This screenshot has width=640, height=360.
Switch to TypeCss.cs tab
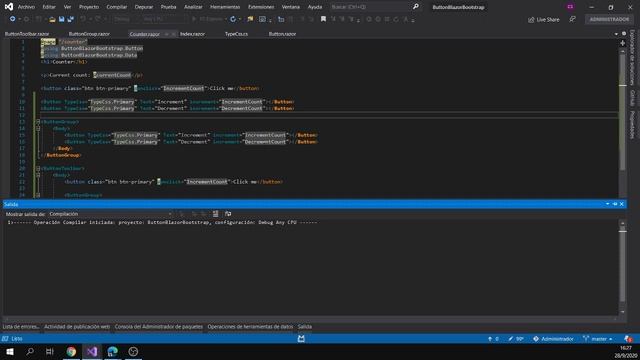(x=236, y=34)
